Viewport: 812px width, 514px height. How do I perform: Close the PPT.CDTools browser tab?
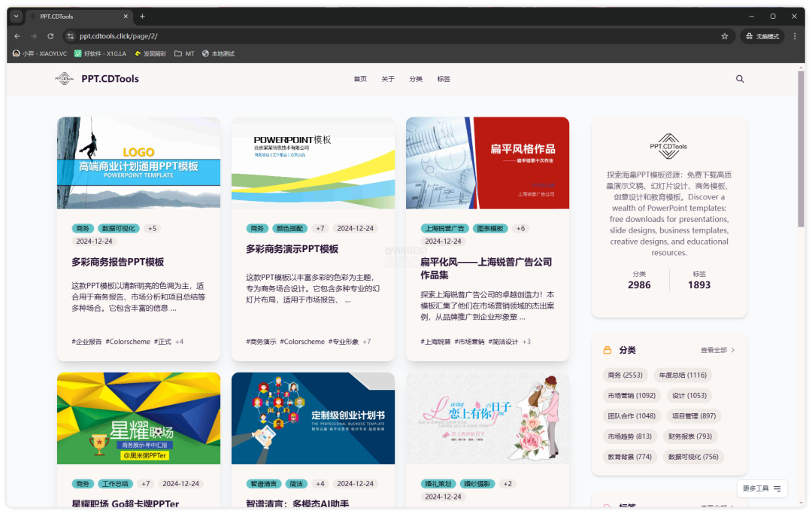[126, 17]
